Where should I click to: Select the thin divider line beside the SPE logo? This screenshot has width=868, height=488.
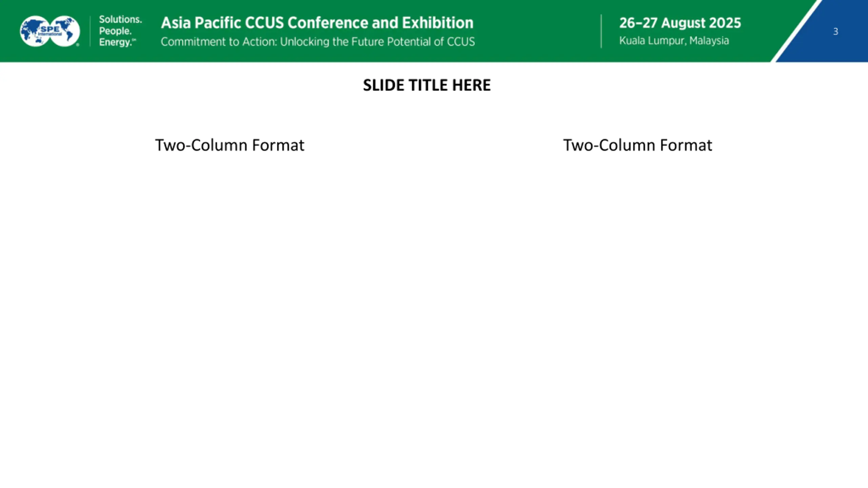(x=90, y=31)
